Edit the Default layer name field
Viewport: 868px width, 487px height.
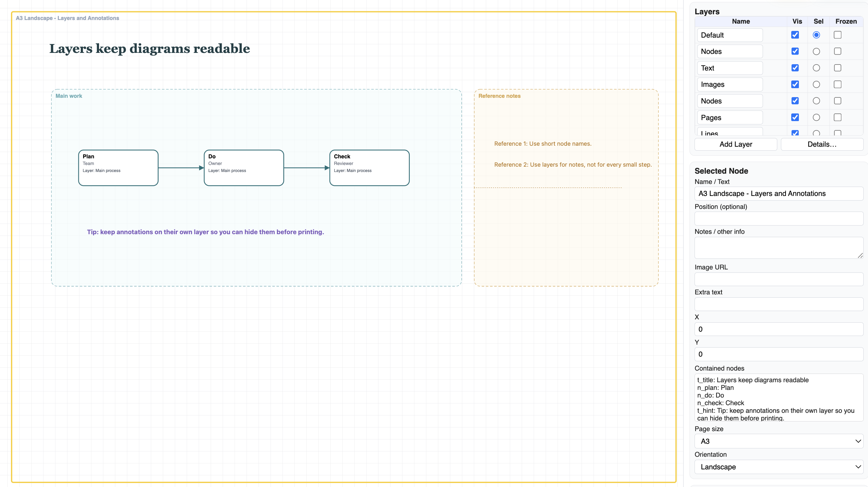coord(730,35)
